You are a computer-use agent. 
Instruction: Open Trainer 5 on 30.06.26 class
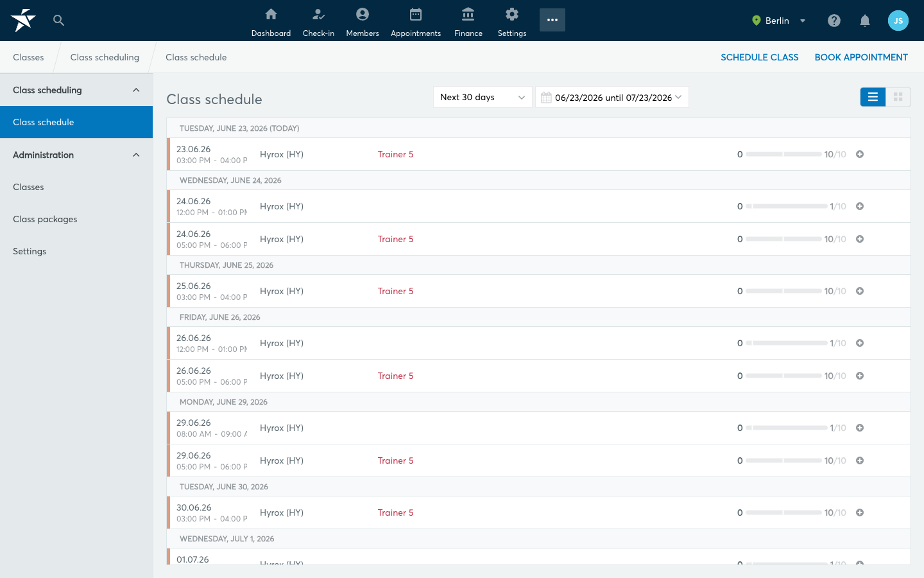(x=395, y=512)
